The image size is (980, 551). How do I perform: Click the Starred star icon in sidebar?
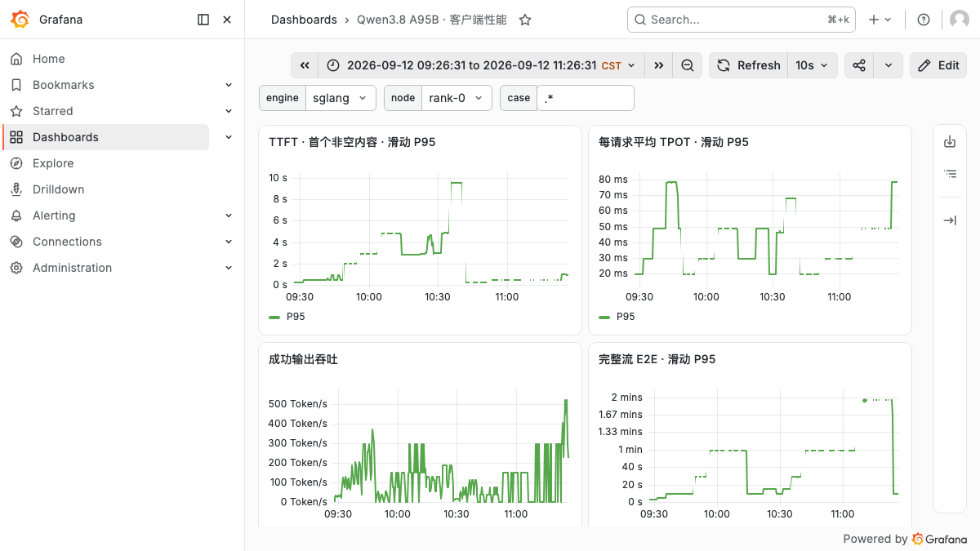tap(16, 111)
